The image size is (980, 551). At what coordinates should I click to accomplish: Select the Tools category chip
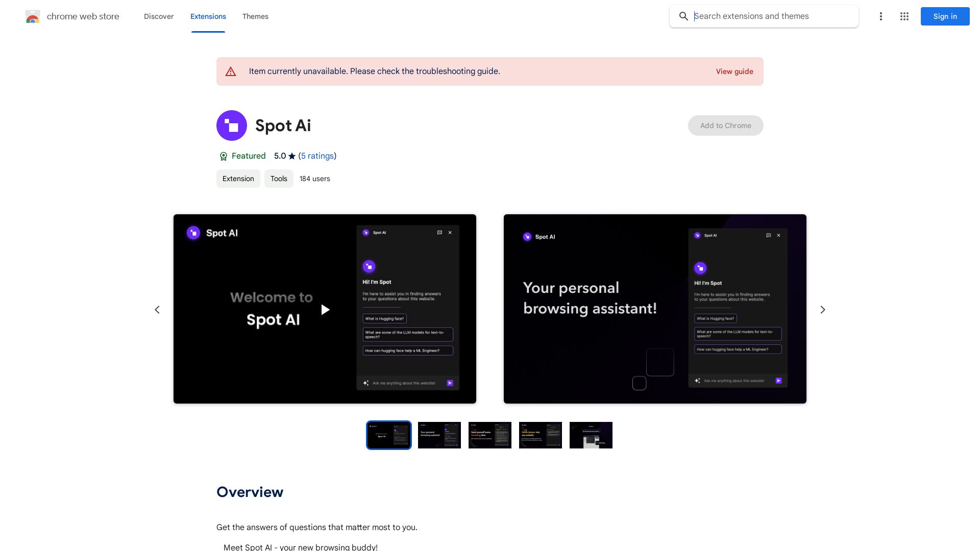(279, 179)
